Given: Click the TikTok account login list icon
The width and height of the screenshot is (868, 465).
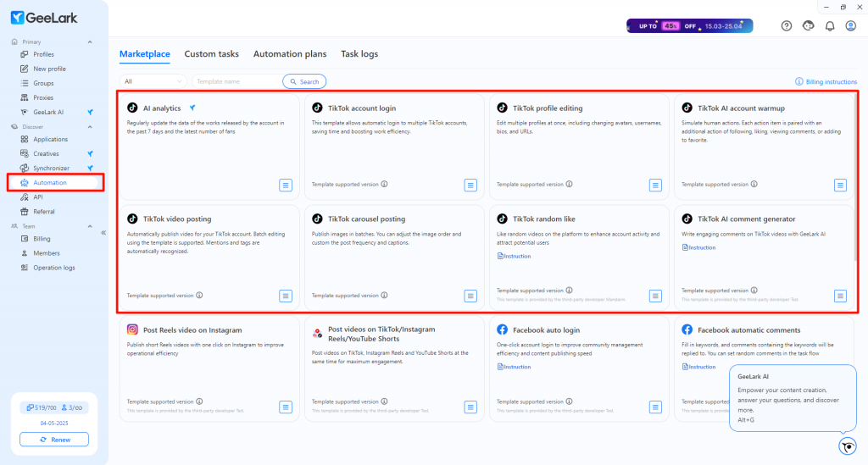Looking at the screenshot, I should click(470, 185).
